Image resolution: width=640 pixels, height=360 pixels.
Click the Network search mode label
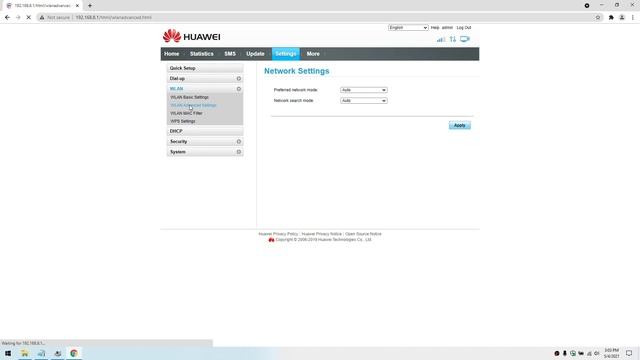tap(293, 100)
